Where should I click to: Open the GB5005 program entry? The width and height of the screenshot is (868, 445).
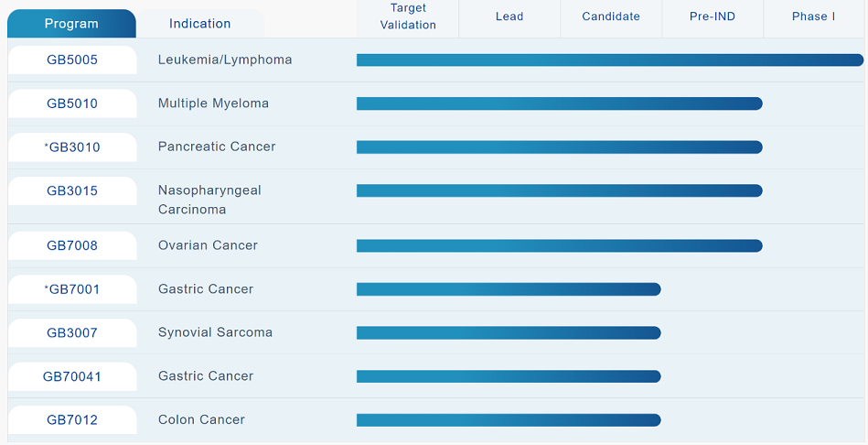[x=72, y=60]
